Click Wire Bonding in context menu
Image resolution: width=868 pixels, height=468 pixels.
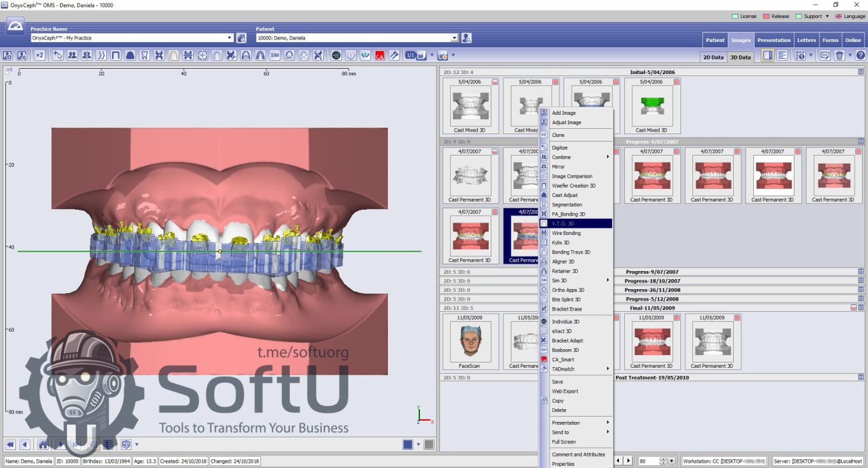pyautogui.click(x=576, y=233)
